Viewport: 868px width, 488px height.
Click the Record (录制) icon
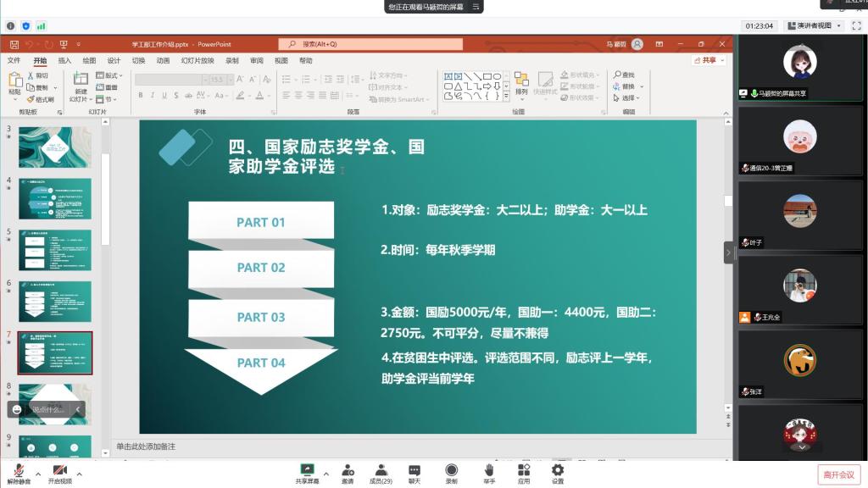click(451, 470)
